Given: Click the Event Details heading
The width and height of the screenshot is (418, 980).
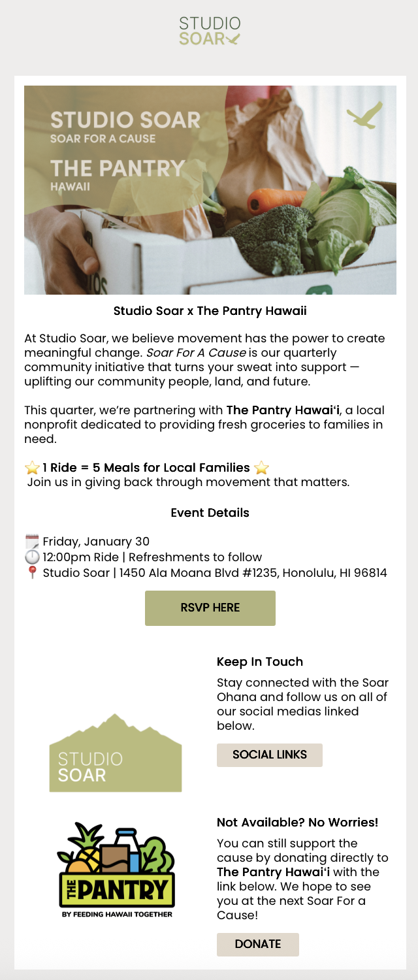Looking at the screenshot, I should pyautogui.click(x=210, y=513).
